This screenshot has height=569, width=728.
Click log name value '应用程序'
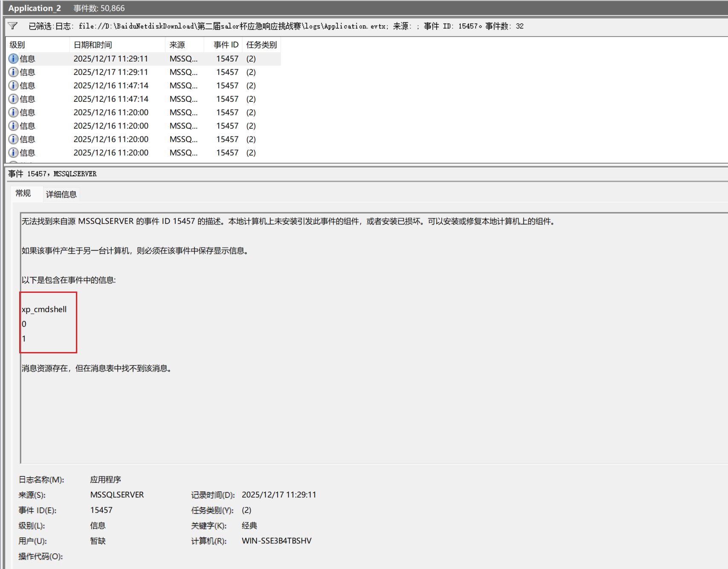[x=105, y=479]
